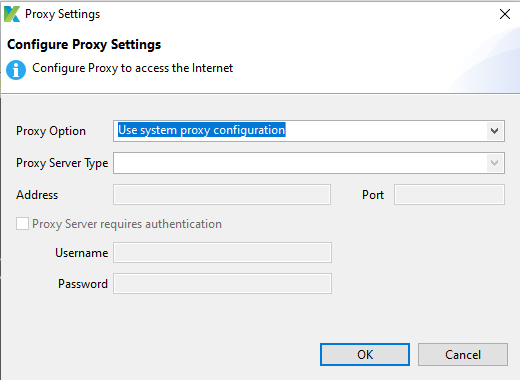Viewport: 520px width, 380px height.
Task: Focus the Username text box
Action: (x=222, y=253)
